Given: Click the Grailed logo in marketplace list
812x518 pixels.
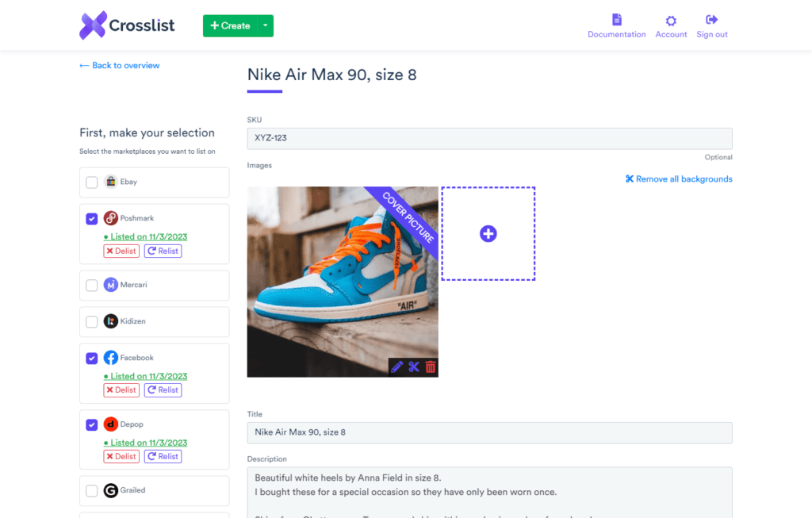Looking at the screenshot, I should point(110,490).
